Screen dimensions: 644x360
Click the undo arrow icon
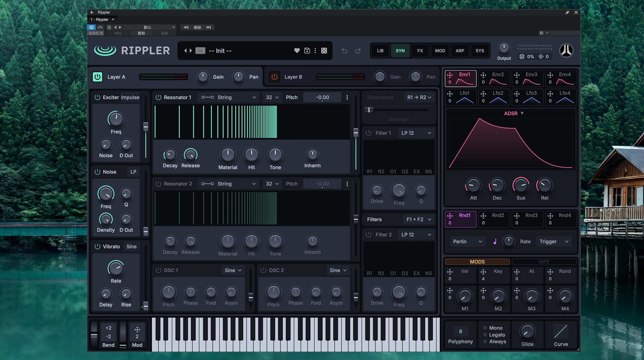click(344, 51)
